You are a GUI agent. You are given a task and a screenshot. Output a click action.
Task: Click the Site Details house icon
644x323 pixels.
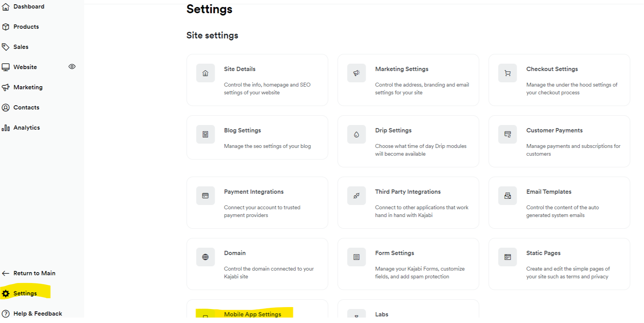click(x=205, y=73)
